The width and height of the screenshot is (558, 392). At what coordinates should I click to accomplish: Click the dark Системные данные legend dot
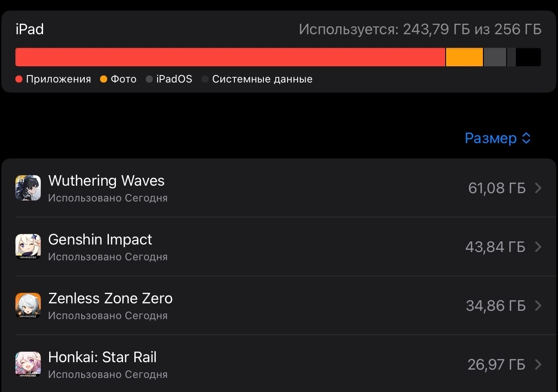pos(205,79)
